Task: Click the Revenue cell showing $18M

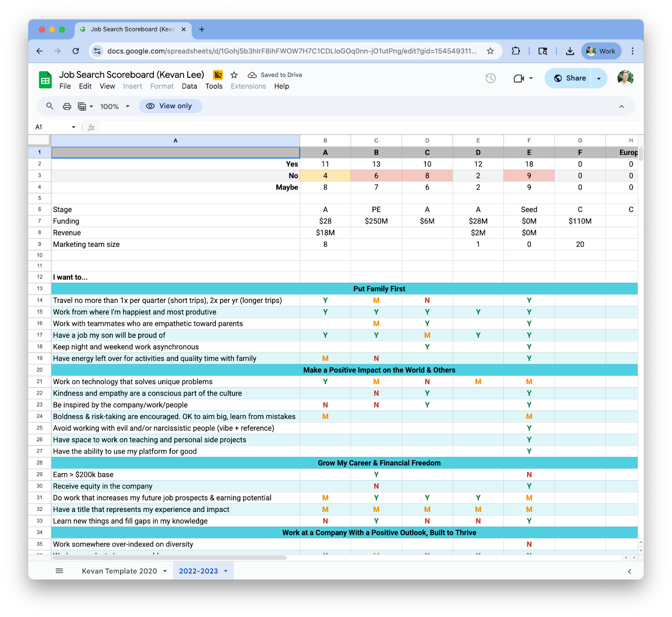Action: tap(325, 232)
